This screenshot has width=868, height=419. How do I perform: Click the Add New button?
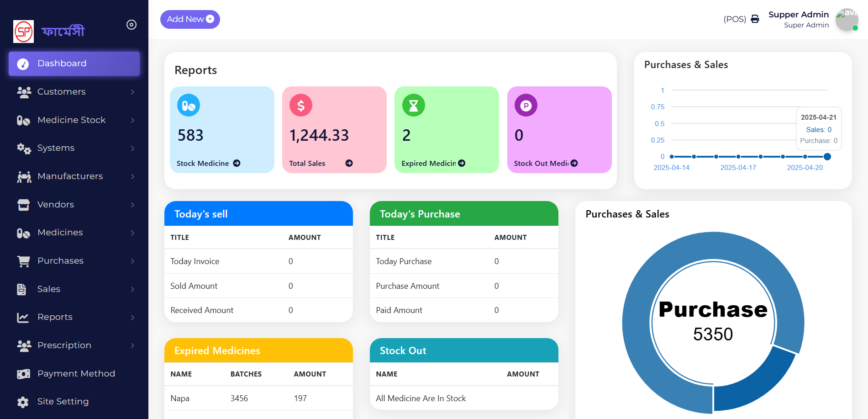pyautogui.click(x=190, y=19)
